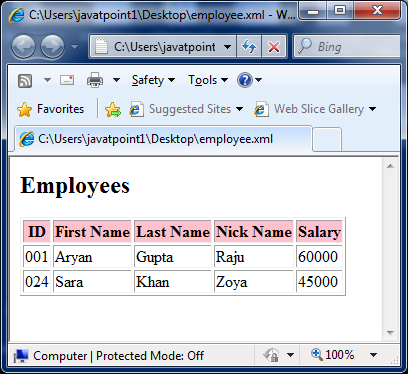The width and height of the screenshot is (411, 383).
Task: Go back with the Back arrow button
Action: [x=23, y=46]
